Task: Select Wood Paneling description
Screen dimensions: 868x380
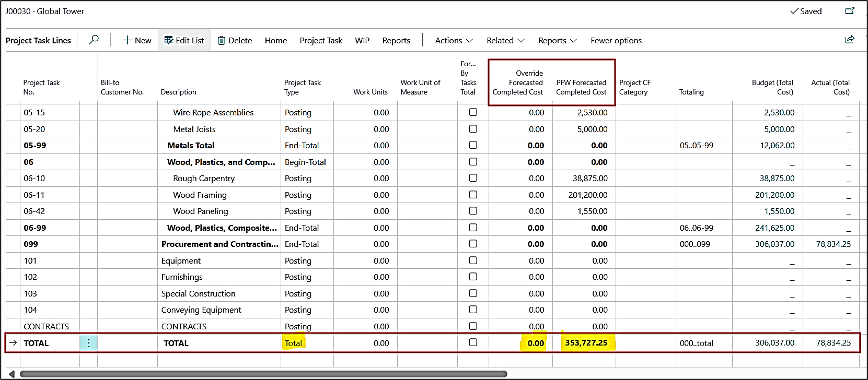Action: point(200,211)
